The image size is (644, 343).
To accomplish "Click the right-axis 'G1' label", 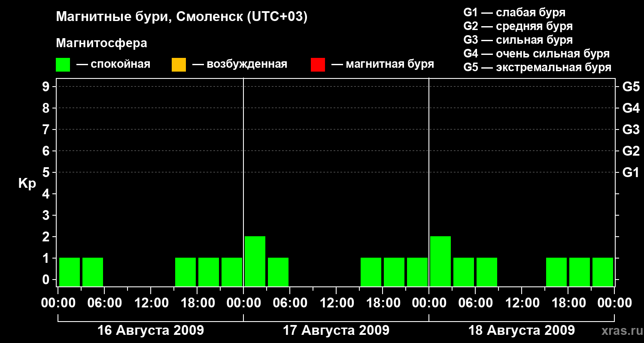I will (x=631, y=172).
